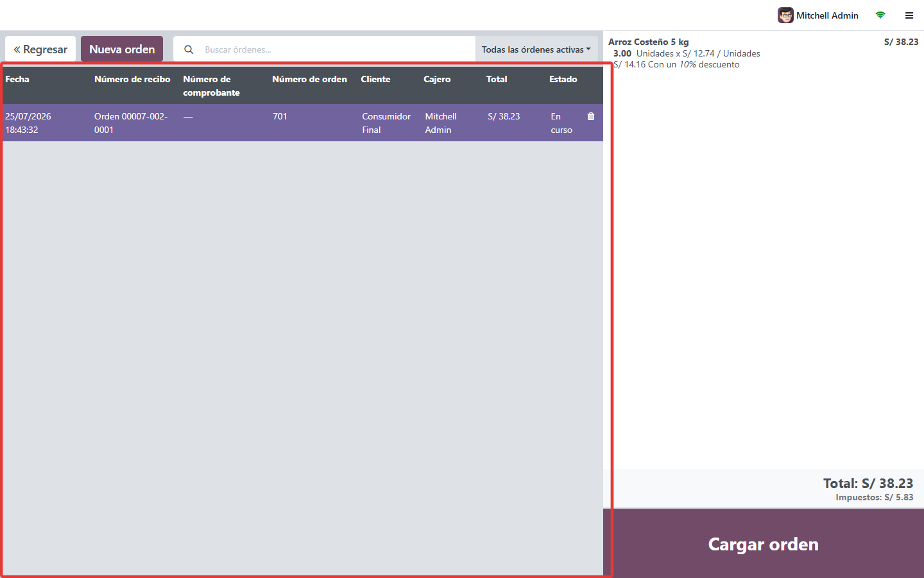
Task: Expand the Todas las órdenes activas filter
Action: click(x=536, y=49)
